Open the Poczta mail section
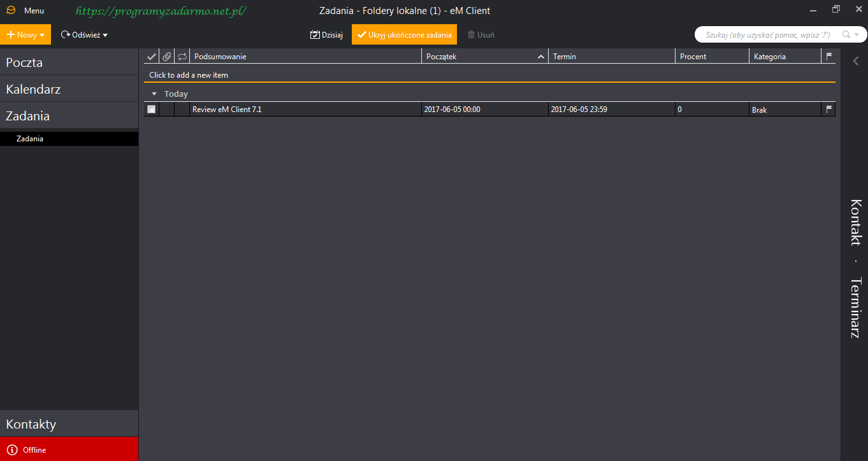Viewport: 868px width, 461px height. (x=24, y=62)
